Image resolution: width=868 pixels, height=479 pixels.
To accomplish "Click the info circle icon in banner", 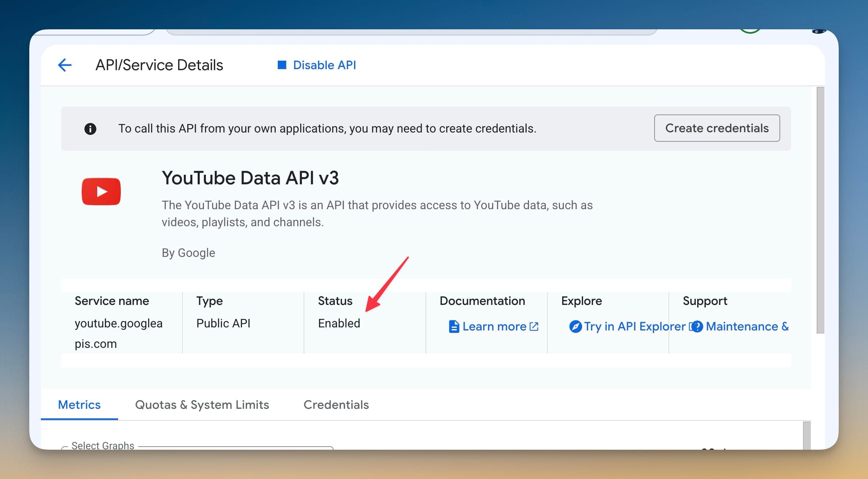I will (x=90, y=129).
